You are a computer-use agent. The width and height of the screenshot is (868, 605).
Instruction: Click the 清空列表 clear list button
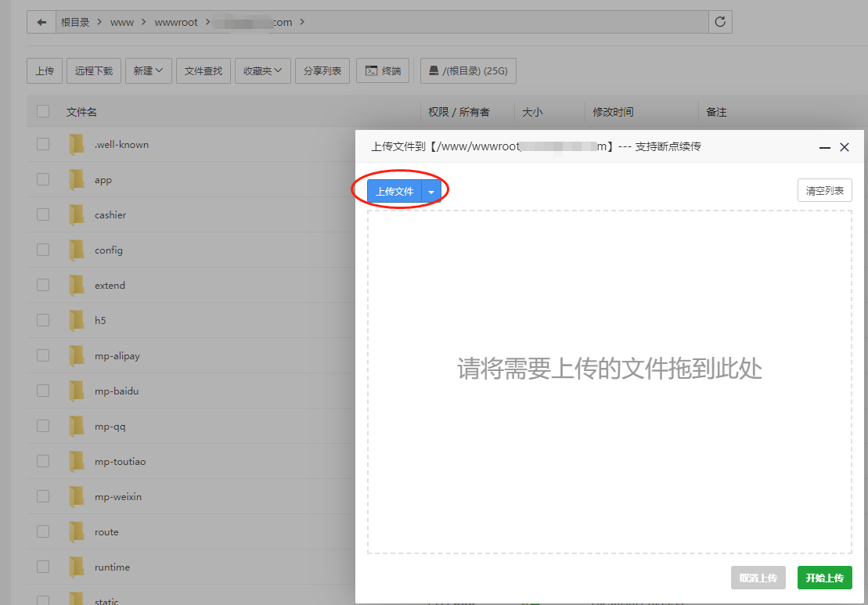tap(824, 190)
